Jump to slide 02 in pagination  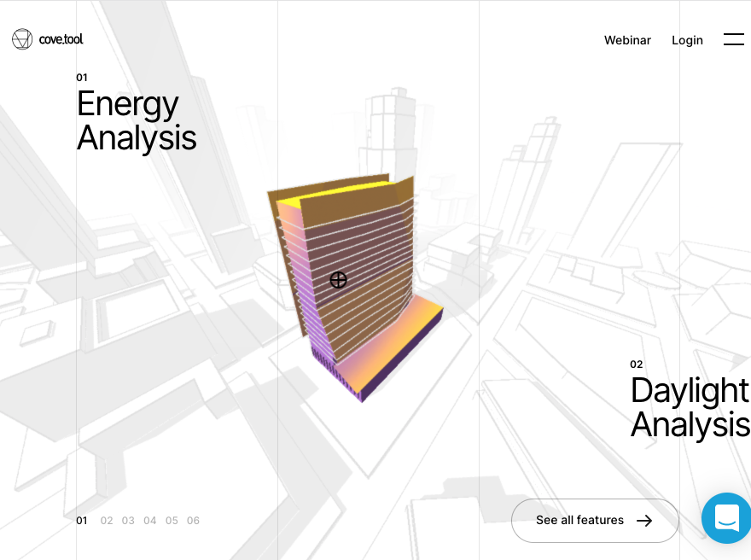coord(107,521)
